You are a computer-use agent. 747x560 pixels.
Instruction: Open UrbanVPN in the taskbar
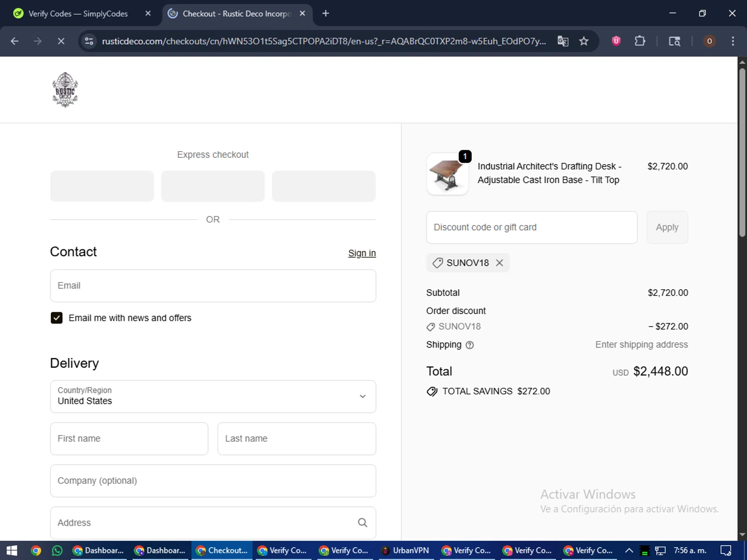[406, 551]
